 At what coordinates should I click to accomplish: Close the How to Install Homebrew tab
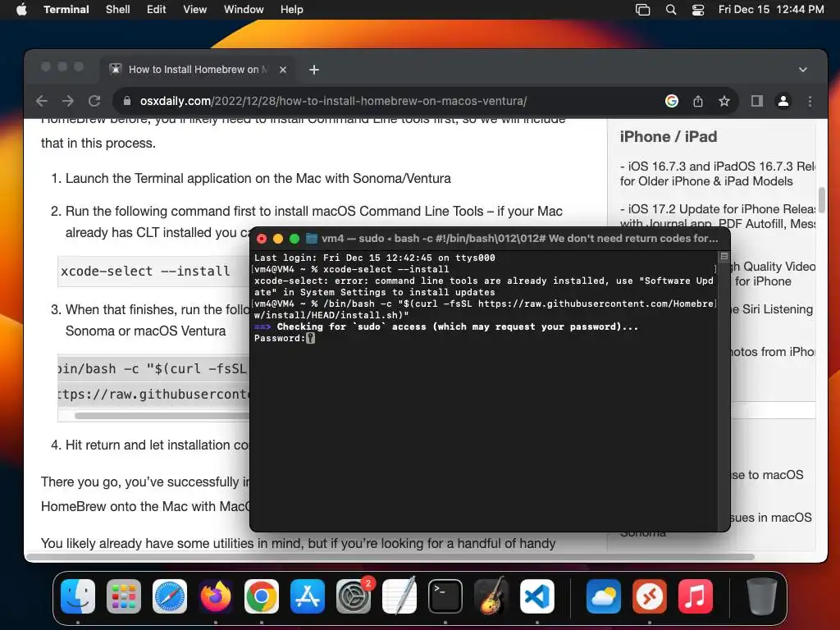coord(283,70)
